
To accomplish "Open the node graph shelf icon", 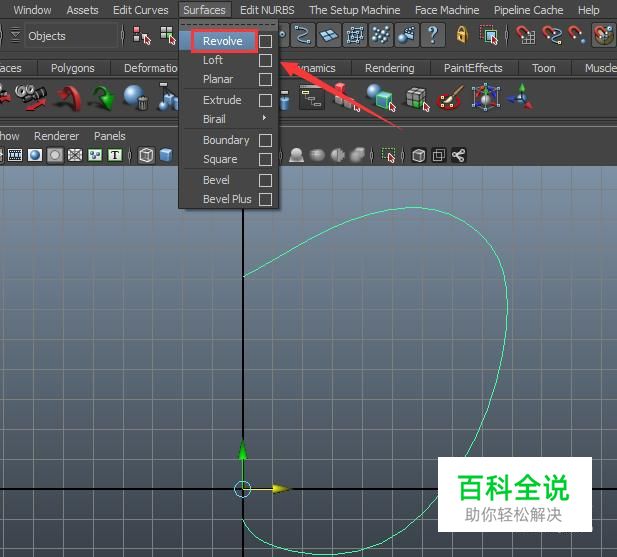I will (x=312, y=97).
